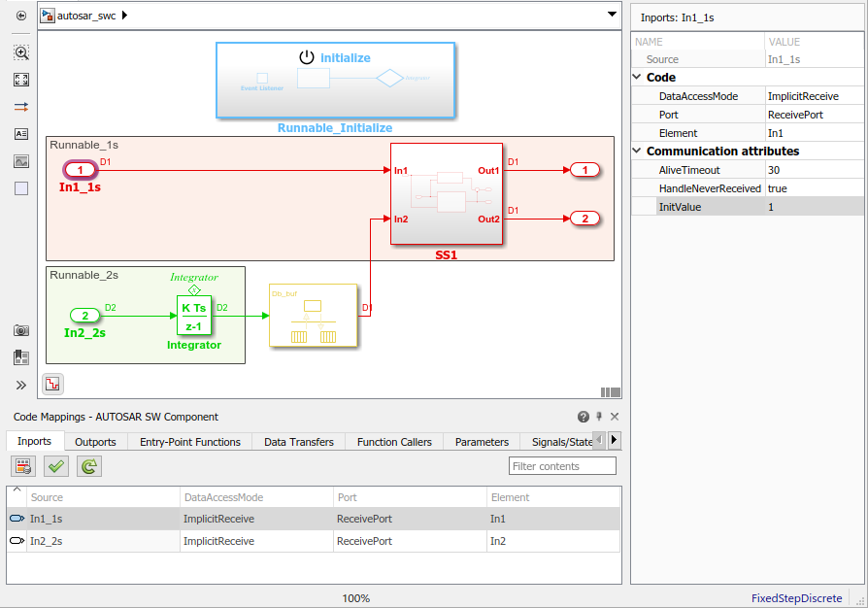Select outport block 1

click(585, 170)
